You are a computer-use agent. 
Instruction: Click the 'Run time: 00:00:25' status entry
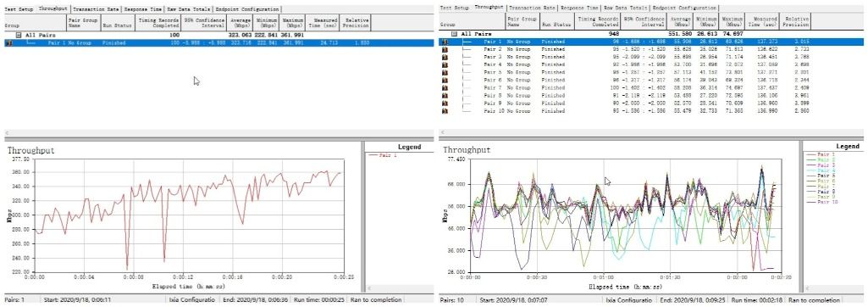click(320, 300)
